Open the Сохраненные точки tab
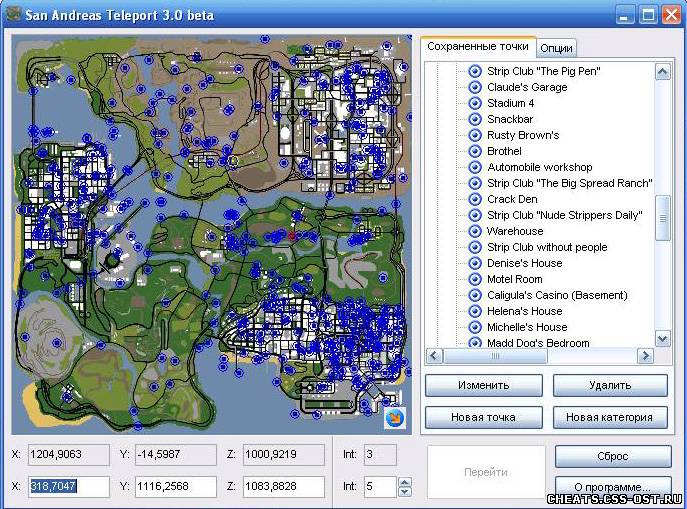 [477, 47]
